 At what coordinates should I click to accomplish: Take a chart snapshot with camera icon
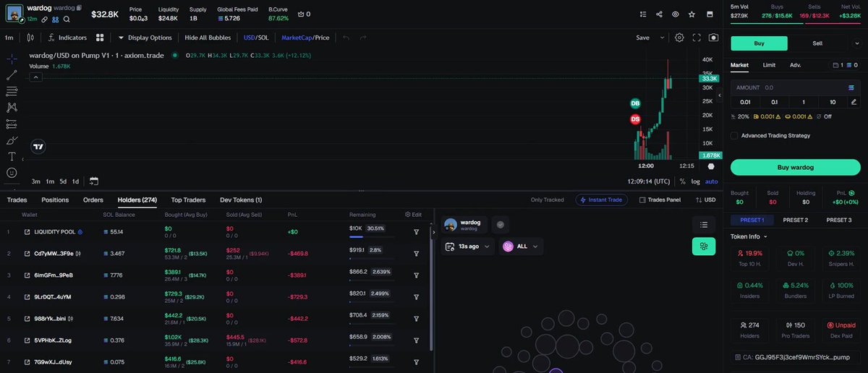coord(714,38)
